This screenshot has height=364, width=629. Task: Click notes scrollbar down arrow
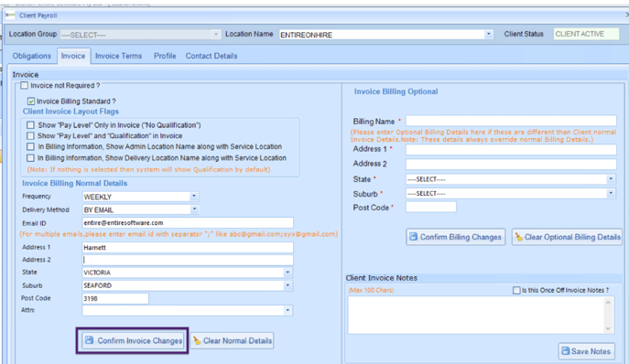[608, 328]
